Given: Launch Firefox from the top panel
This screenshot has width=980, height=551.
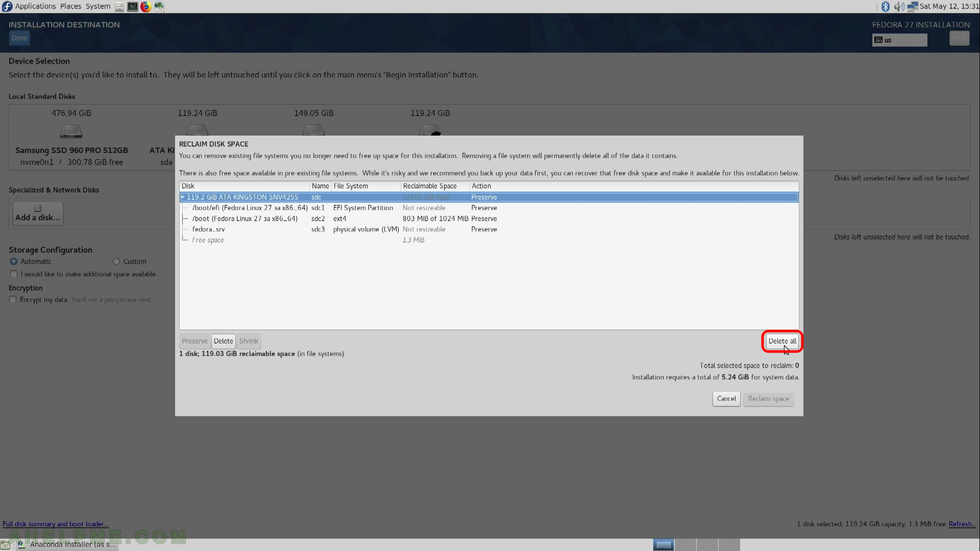Looking at the screenshot, I should pos(146,7).
